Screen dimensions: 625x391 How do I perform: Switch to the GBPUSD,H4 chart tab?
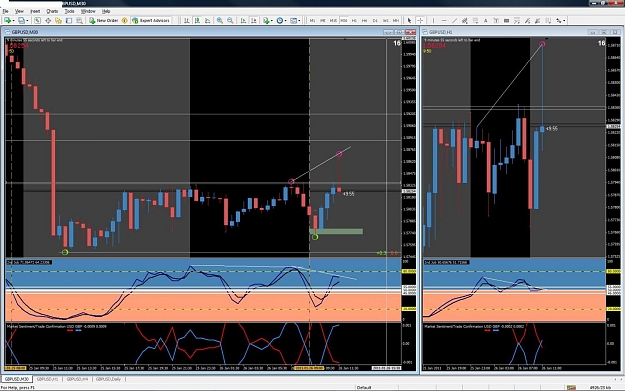click(77, 379)
